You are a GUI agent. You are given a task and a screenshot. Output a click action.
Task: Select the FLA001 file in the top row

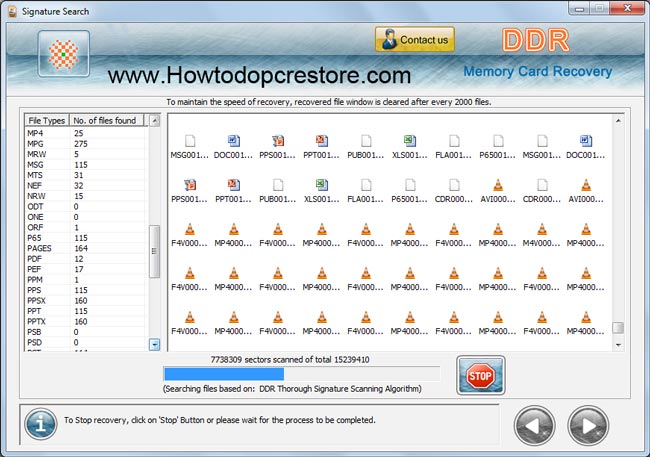click(454, 147)
